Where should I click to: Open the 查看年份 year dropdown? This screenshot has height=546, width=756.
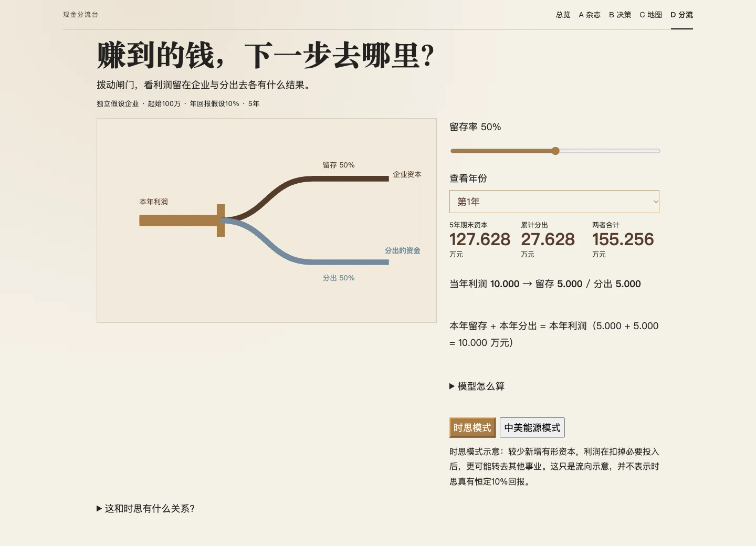pyautogui.click(x=554, y=202)
